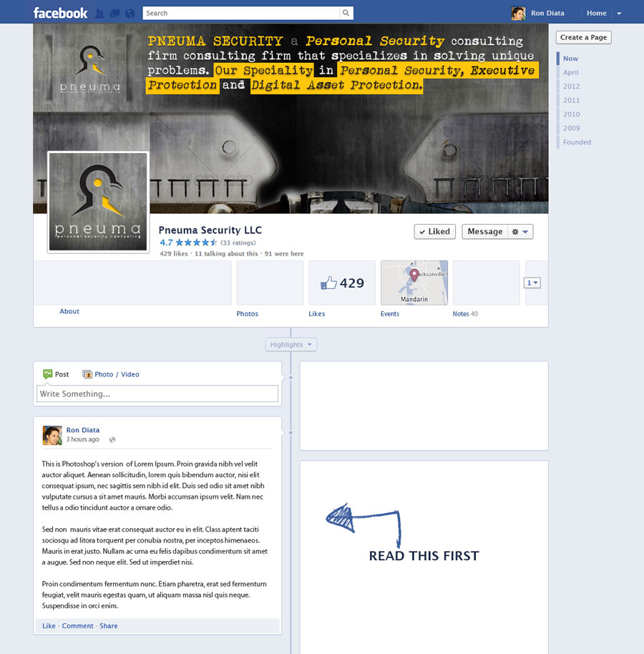
Task: Click the Pneuma Security LLC page name
Action: (x=210, y=230)
